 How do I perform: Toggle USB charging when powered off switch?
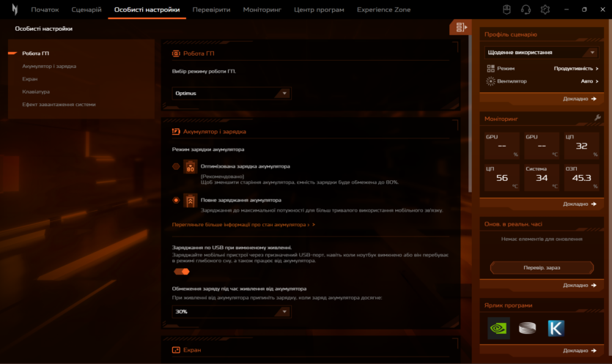click(x=181, y=271)
